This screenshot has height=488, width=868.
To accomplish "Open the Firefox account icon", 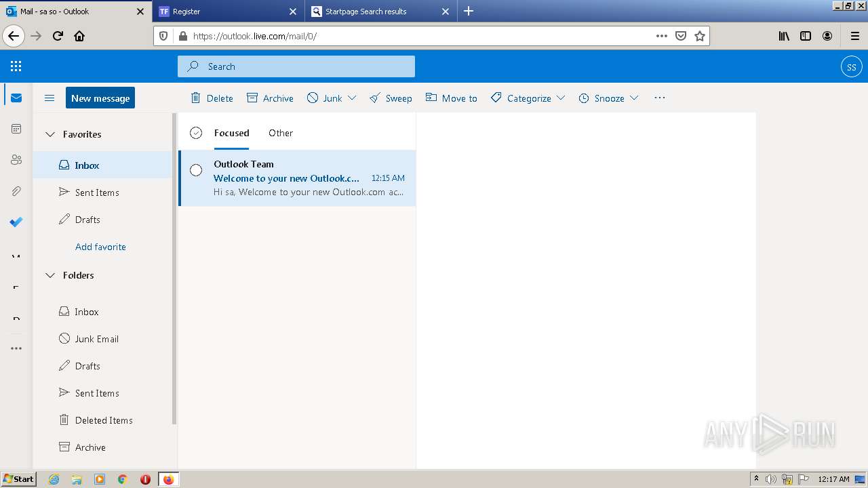I will click(x=827, y=36).
